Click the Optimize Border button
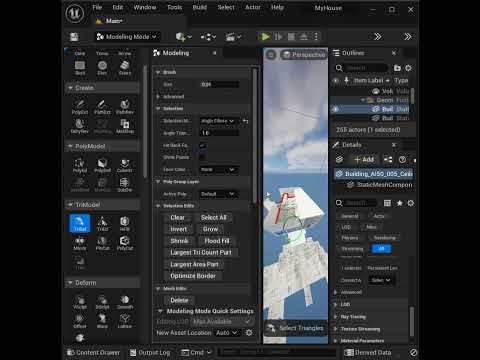Viewport: 480px width, 360px height. [193, 276]
